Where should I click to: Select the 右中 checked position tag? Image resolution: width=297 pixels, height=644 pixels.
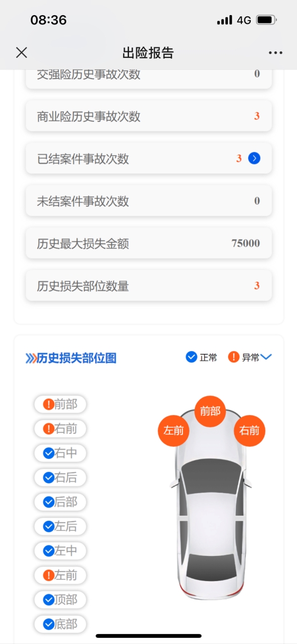[x=60, y=453]
